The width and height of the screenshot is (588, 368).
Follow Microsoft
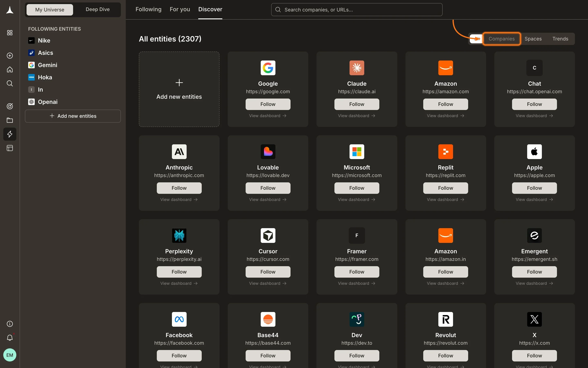[x=357, y=188]
